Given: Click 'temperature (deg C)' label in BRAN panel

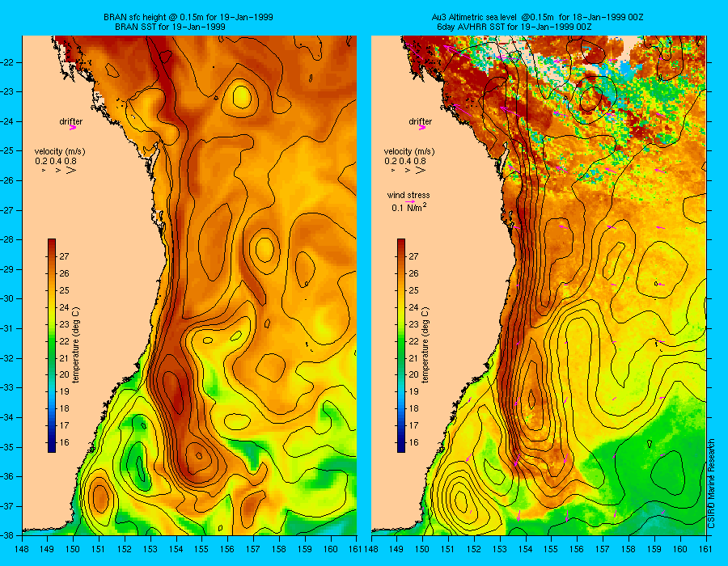Looking at the screenshot, I should [76, 345].
